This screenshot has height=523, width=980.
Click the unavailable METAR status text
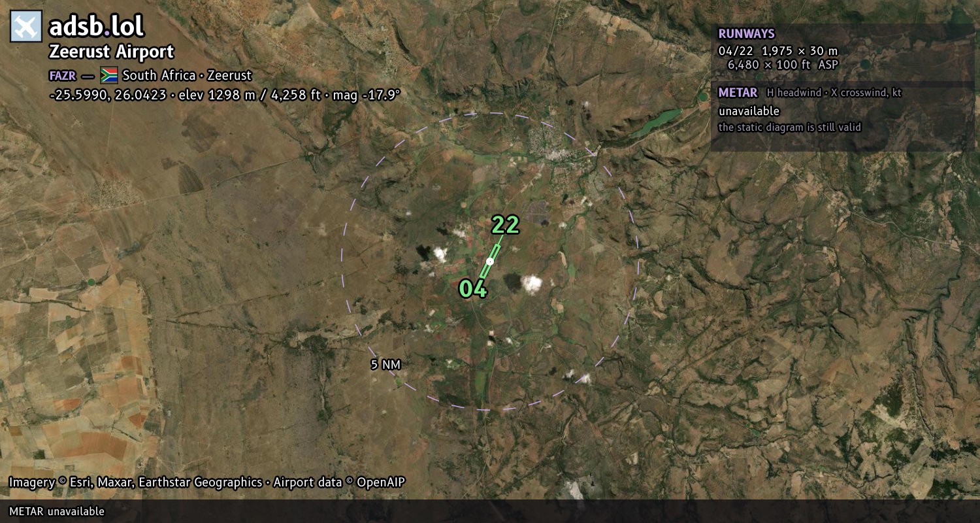click(749, 111)
